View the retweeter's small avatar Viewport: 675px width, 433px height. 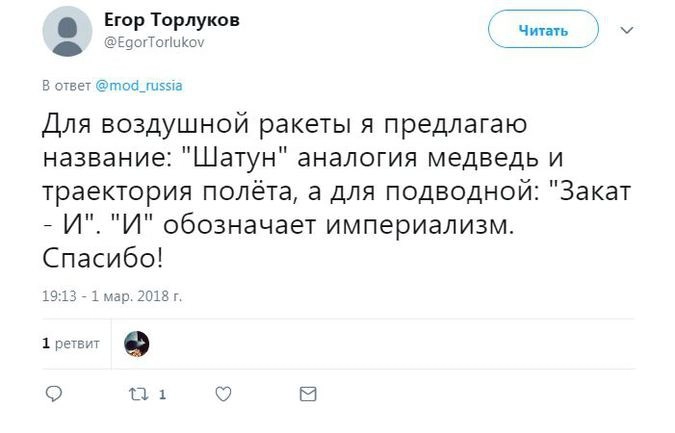[x=136, y=345]
